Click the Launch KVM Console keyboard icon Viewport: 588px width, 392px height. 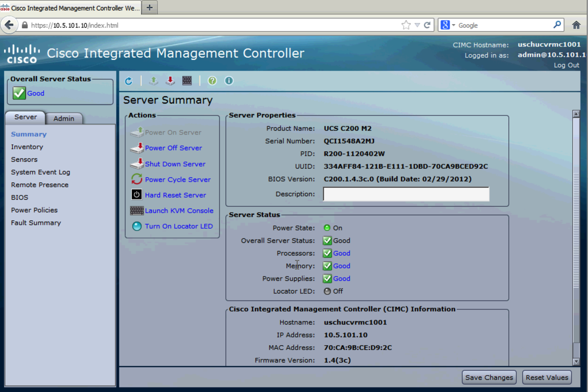pos(137,211)
